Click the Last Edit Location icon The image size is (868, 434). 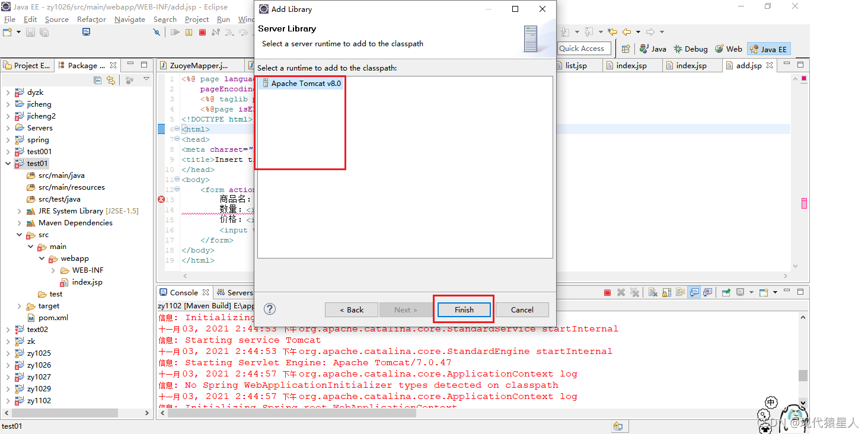coord(612,32)
